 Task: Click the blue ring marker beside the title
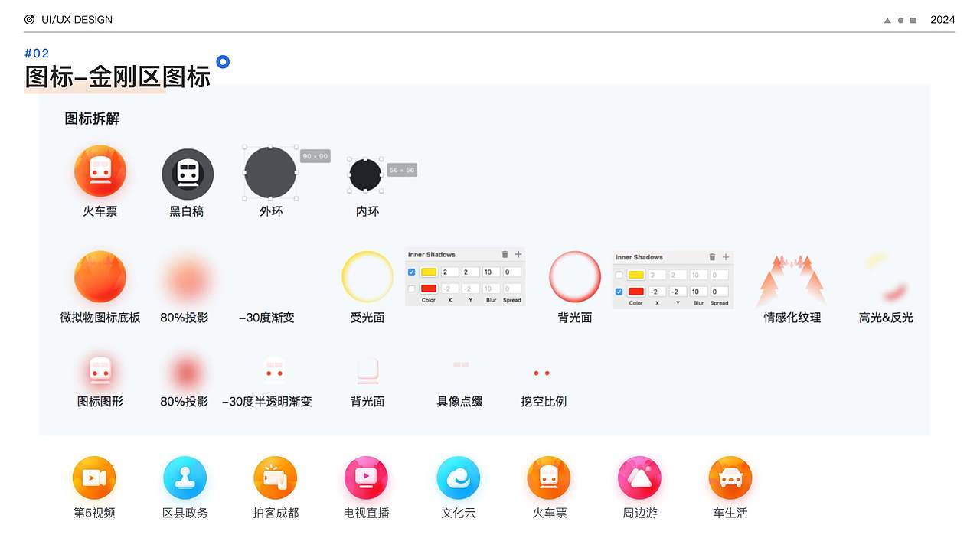pos(223,62)
